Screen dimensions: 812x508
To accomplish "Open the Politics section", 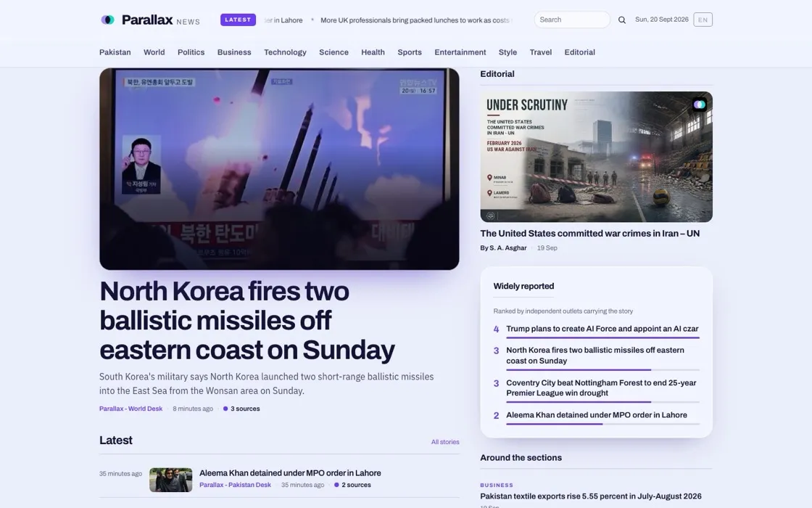I will [x=191, y=52].
